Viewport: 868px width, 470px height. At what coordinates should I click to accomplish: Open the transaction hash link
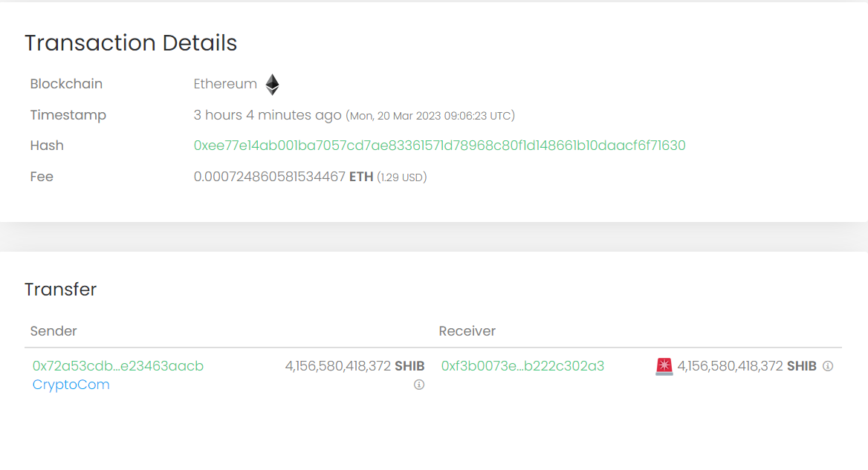click(439, 146)
